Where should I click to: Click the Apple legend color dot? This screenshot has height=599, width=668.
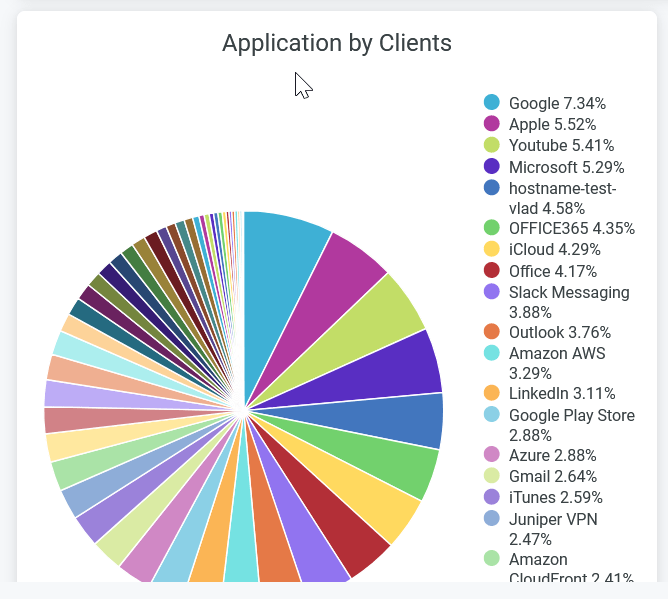492,124
